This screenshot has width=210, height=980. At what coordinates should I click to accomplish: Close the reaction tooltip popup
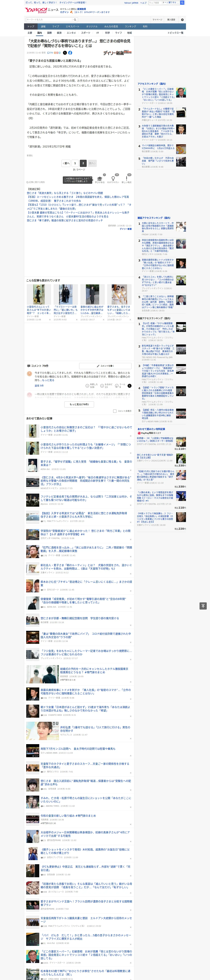(x=91, y=178)
